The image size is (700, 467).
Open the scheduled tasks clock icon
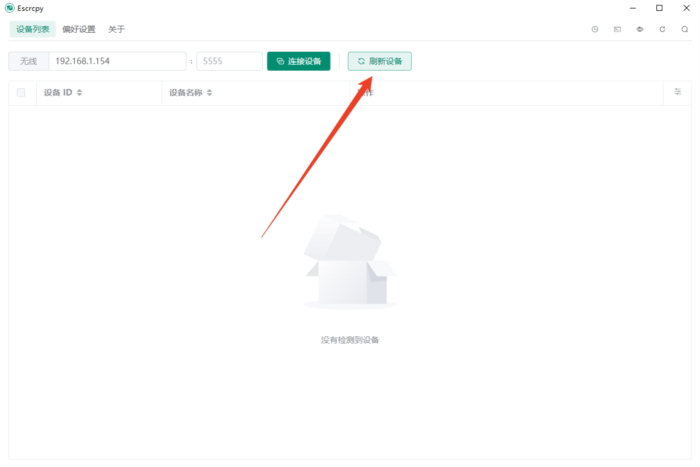(595, 29)
